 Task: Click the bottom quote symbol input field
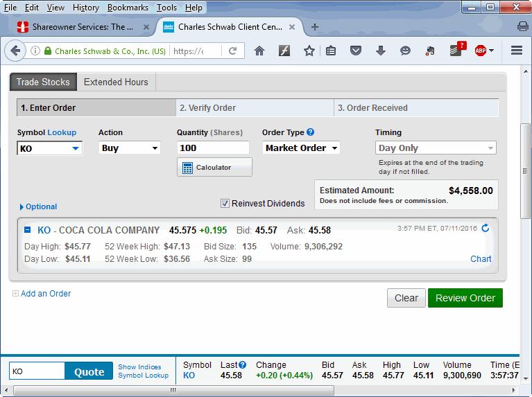37,371
